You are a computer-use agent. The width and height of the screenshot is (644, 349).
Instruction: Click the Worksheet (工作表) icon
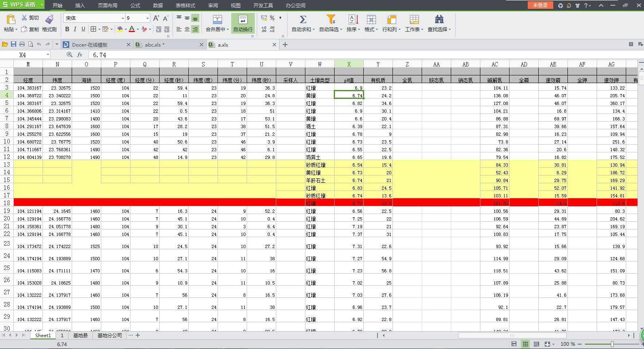414,19
